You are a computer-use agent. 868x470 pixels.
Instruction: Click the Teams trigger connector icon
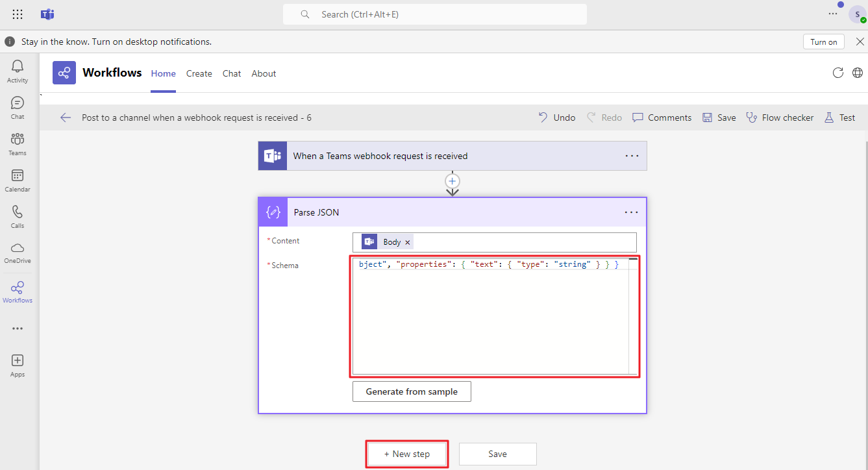point(273,156)
